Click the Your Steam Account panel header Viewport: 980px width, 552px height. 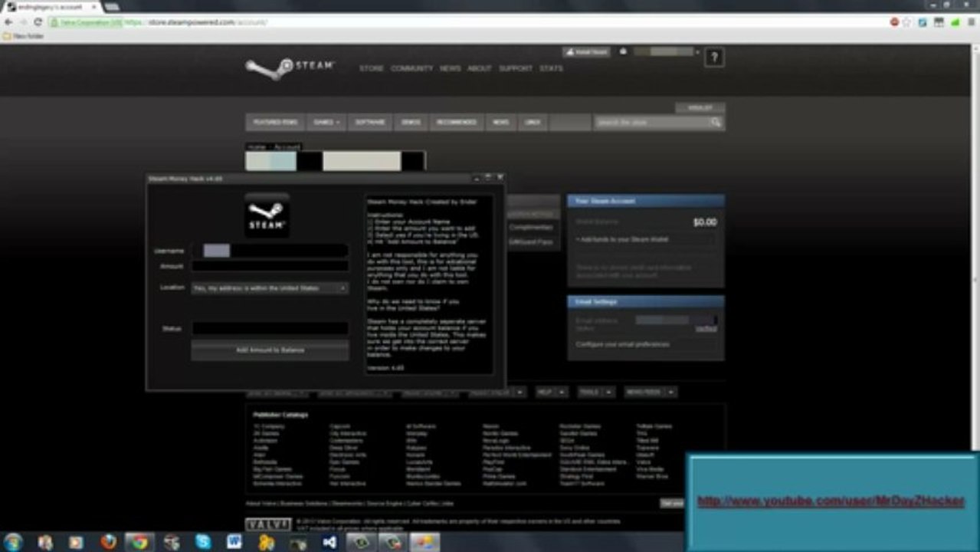[x=646, y=201]
